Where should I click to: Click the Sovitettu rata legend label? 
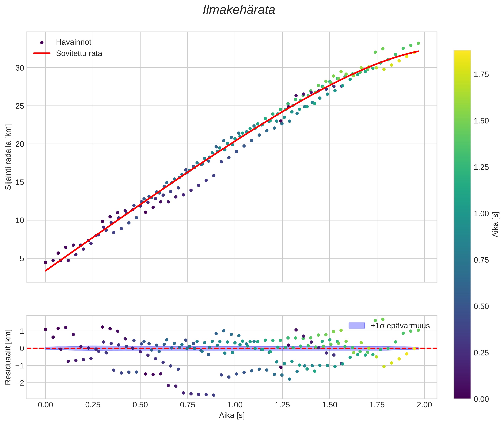79,53
